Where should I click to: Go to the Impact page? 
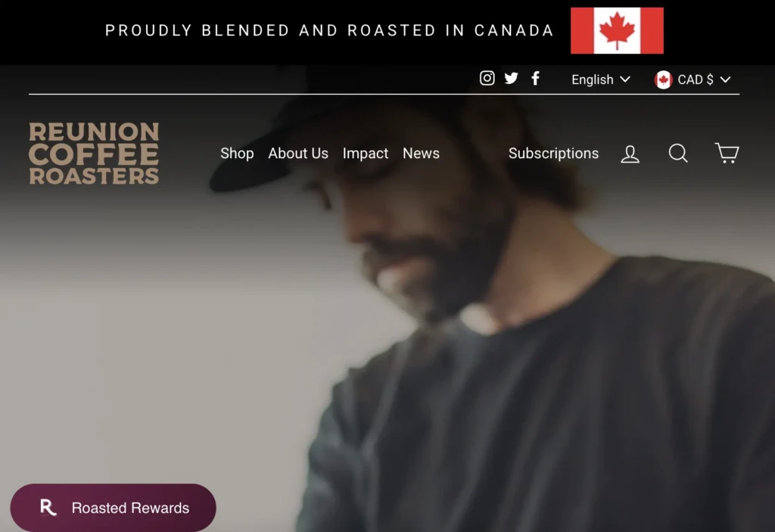(x=366, y=154)
